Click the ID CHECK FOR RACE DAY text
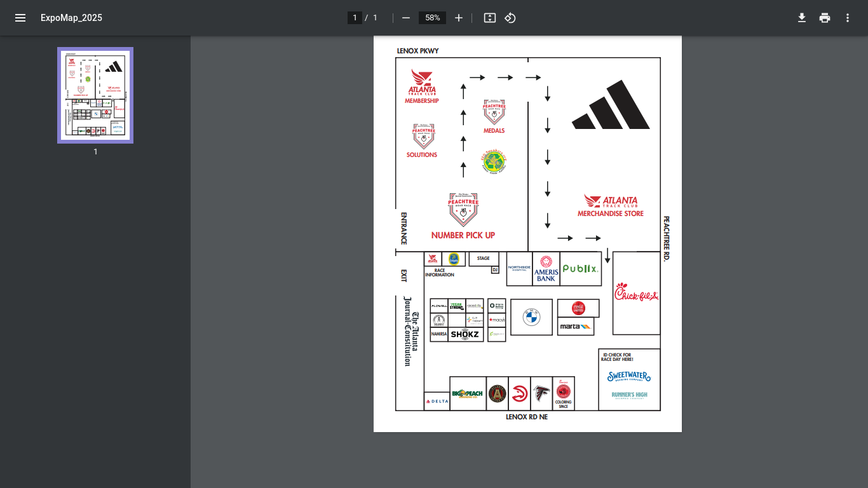The height and width of the screenshot is (488, 868). pos(617,357)
